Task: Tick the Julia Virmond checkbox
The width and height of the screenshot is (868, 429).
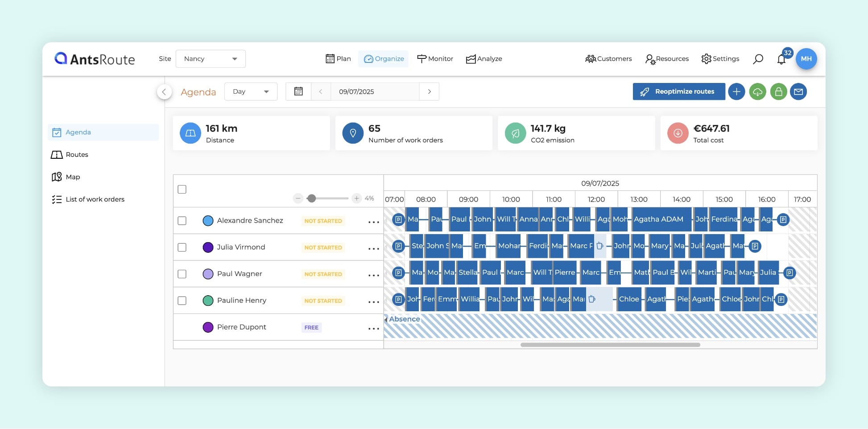Action: point(182,247)
